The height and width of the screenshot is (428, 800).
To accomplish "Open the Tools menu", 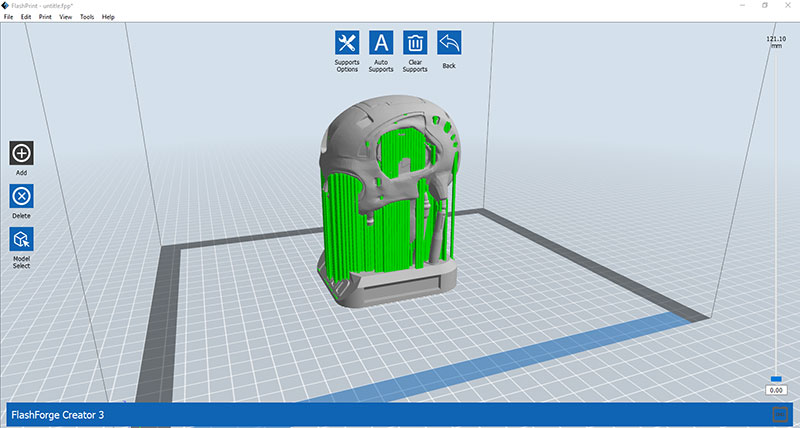I will (87, 17).
